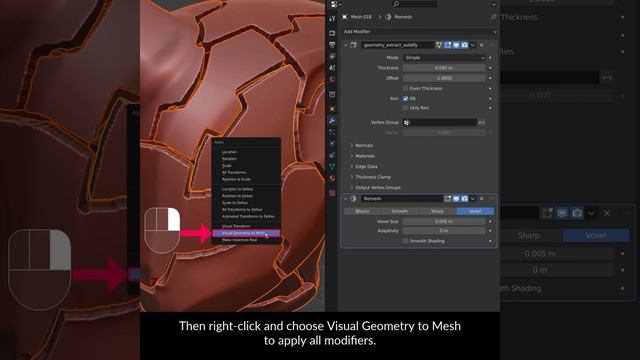Click the Remesh modifier type icon

click(353, 198)
